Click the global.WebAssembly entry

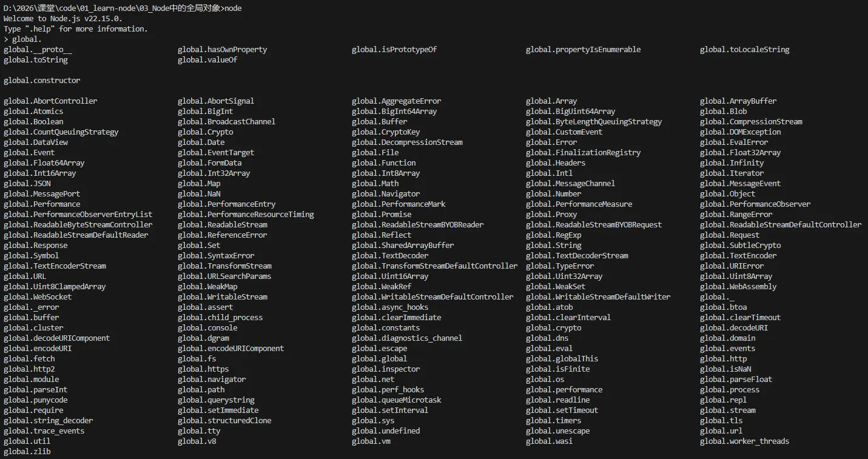coord(738,287)
